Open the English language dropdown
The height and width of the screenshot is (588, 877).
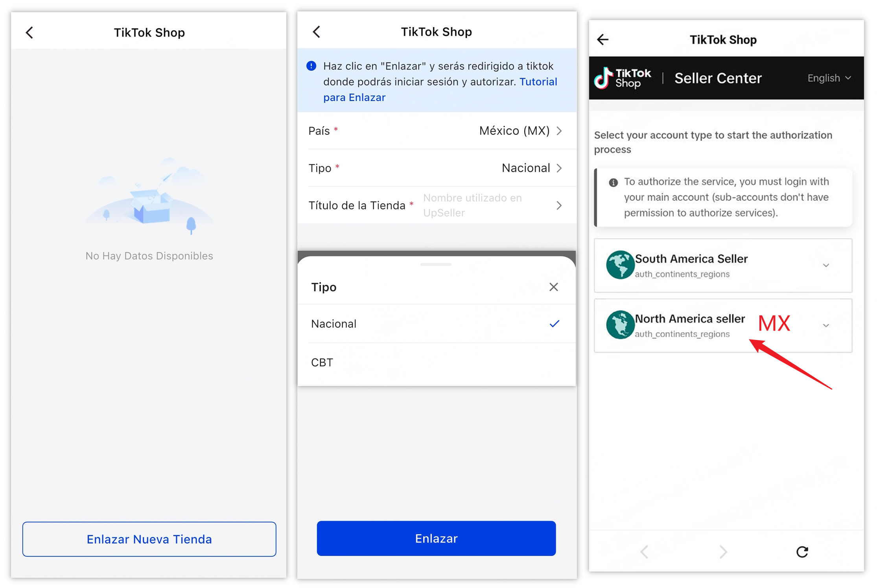pyautogui.click(x=829, y=78)
